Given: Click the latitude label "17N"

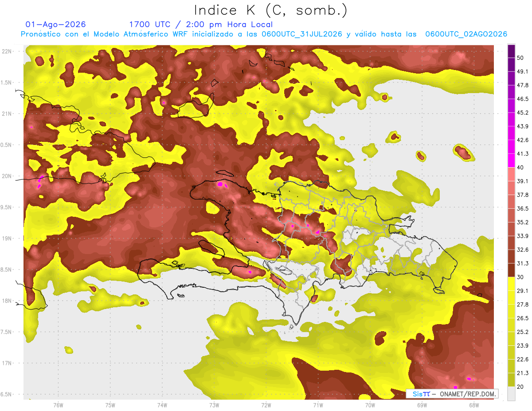Looking at the screenshot, I should pyautogui.click(x=7, y=363).
